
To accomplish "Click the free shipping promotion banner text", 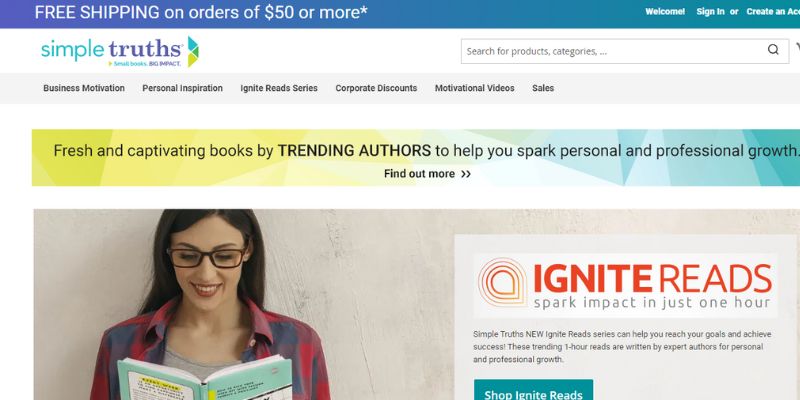I will click(x=201, y=12).
